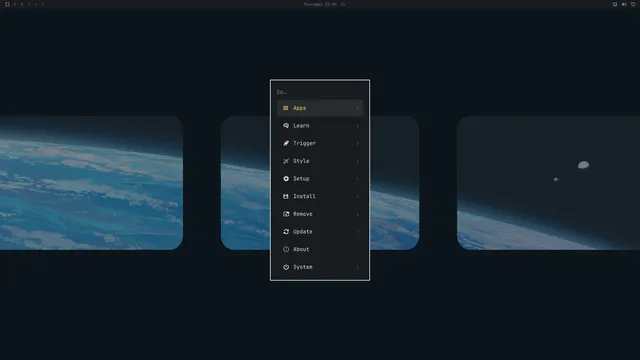Click the volume speaker icon in top bar
This screenshot has width=640, height=360.
pyautogui.click(x=624, y=4)
